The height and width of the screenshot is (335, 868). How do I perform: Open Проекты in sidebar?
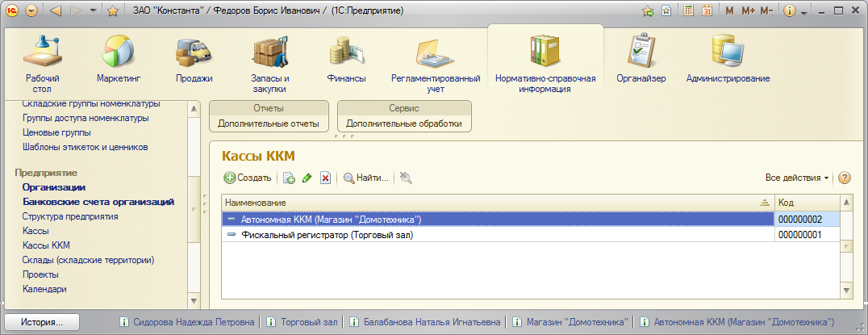40,274
